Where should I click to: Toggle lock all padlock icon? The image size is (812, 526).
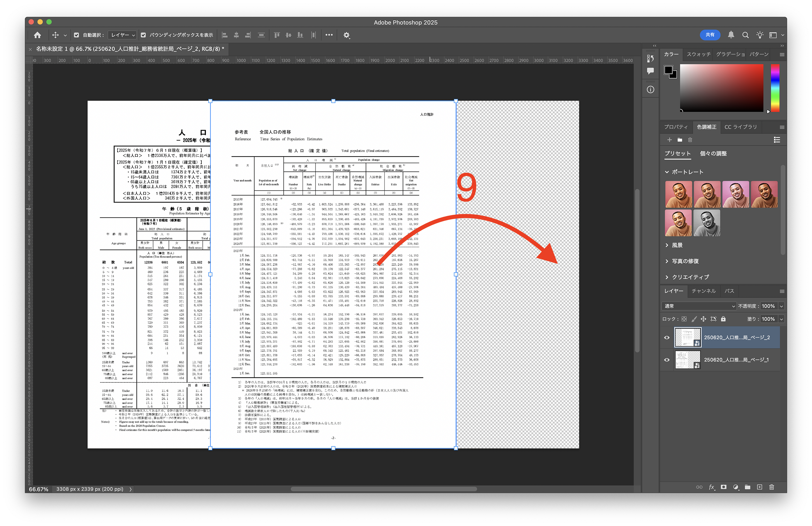pos(723,319)
